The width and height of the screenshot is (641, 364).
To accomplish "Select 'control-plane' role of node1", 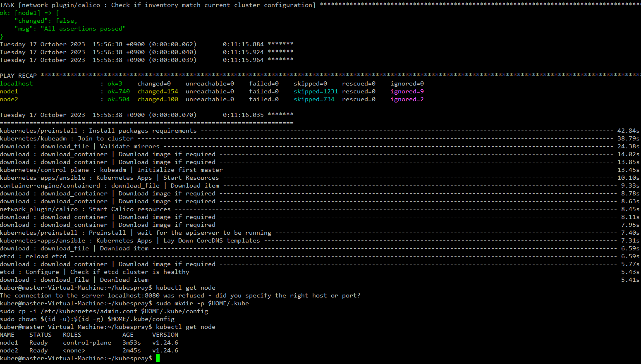I will click(87, 343).
